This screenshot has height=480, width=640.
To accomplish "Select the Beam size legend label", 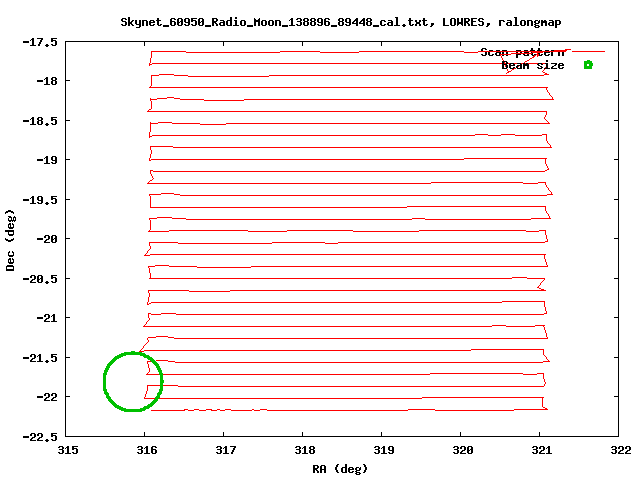I will tap(532, 65).
